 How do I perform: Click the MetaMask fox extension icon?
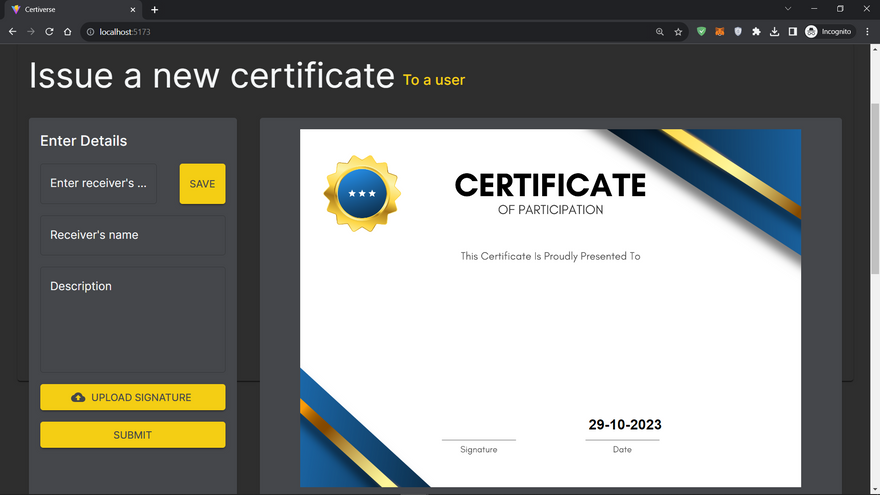click(719, 32)
